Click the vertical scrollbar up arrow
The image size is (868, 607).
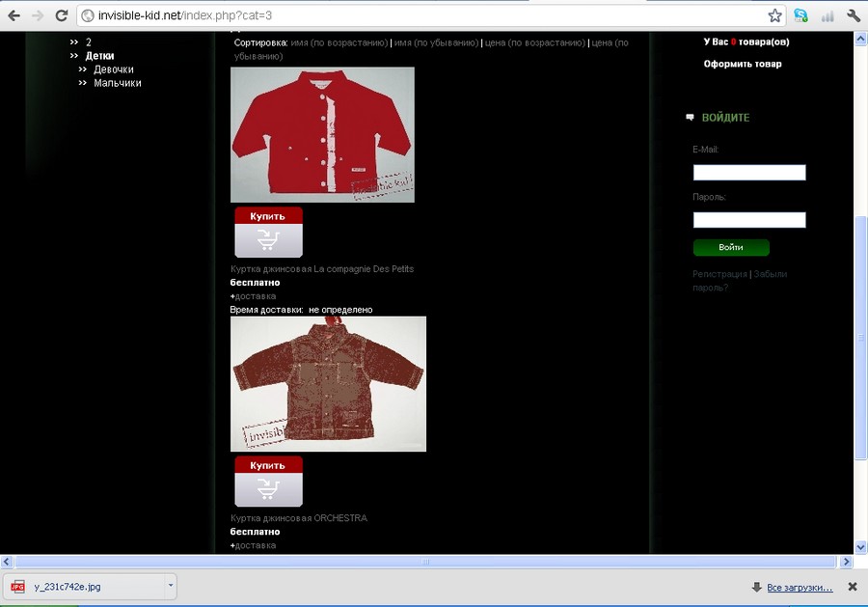(x=861, y=39)
